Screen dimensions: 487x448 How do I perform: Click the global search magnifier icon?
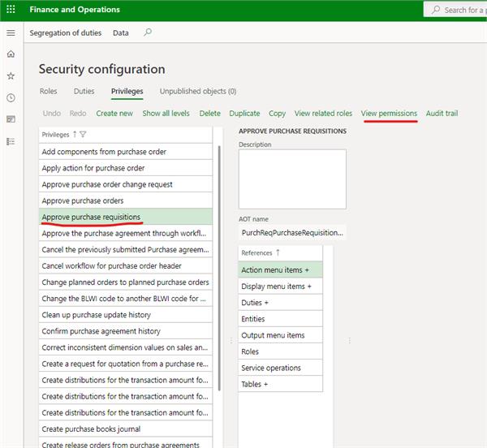click(x=436, y=10)
